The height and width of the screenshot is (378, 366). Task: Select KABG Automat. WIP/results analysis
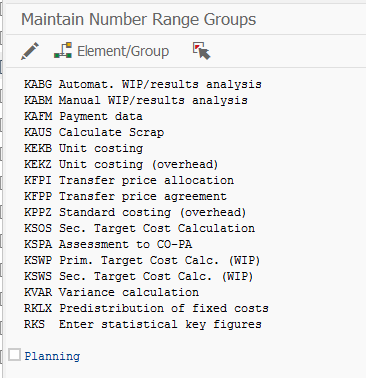(x=143, y=84)
